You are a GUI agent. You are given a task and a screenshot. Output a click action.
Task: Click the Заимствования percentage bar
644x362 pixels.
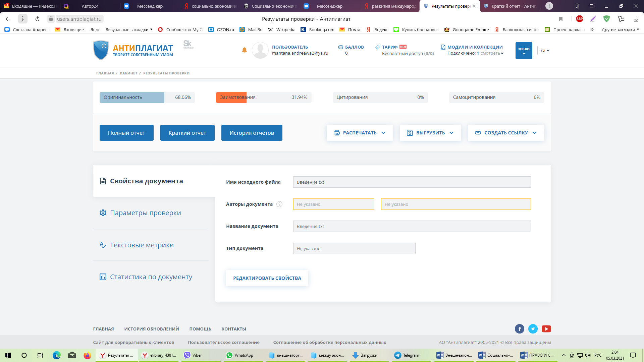(263, 97)
